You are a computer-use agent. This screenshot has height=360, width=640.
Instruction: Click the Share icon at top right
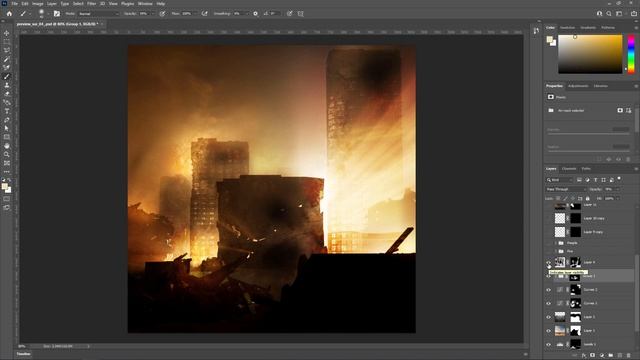click(x=633, y=13)
